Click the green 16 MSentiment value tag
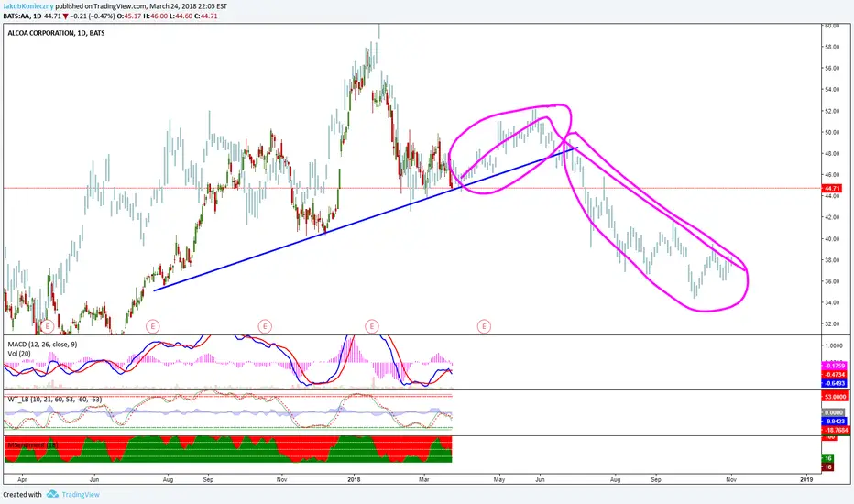 point(827,459)
